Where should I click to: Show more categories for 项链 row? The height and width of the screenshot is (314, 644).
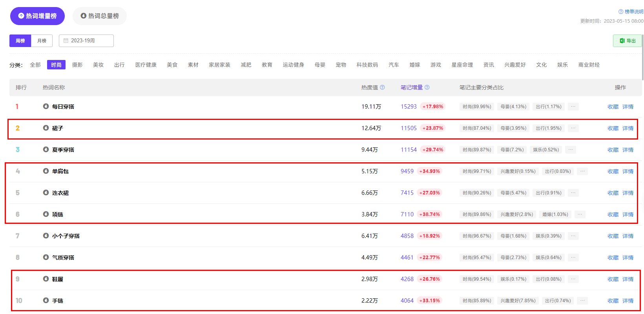point(580,214)
